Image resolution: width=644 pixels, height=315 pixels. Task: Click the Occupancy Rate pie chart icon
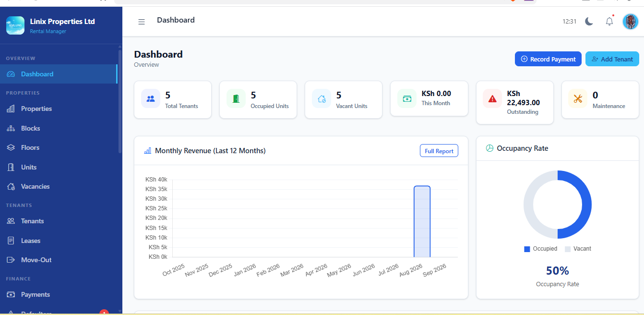[490, 148]
